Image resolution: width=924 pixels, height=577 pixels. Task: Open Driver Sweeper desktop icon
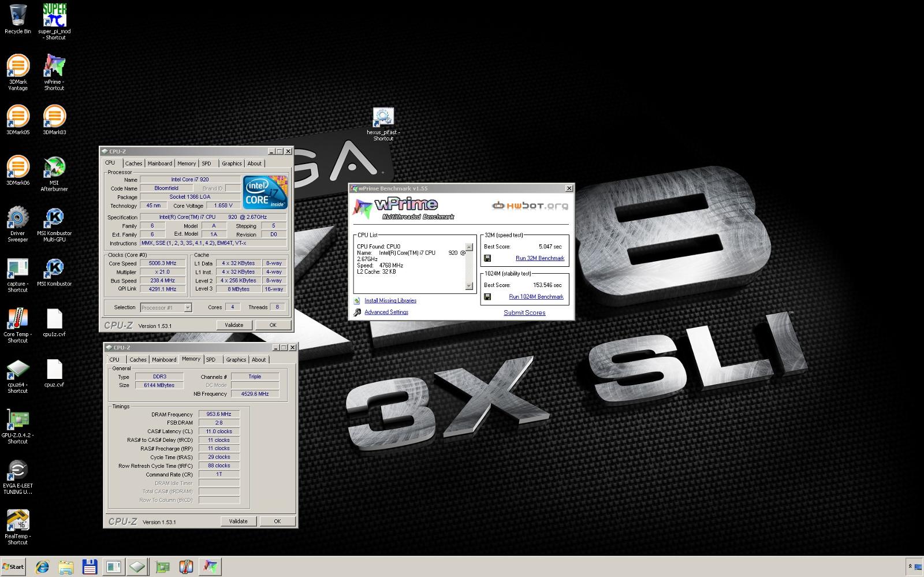(18, 224)
